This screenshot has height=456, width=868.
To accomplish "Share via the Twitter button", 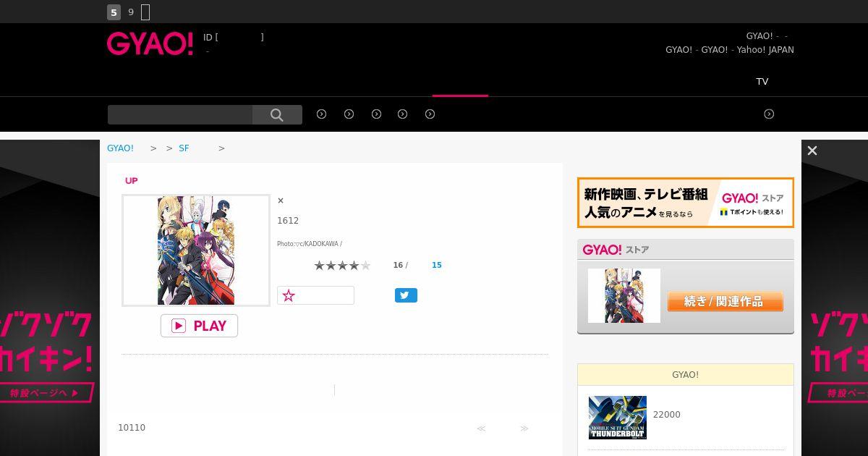I will [406, 295].
